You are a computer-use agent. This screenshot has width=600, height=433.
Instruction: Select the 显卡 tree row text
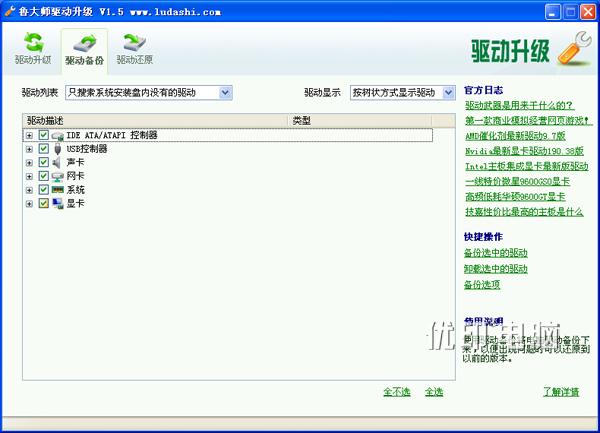click(x=75, y=203)
